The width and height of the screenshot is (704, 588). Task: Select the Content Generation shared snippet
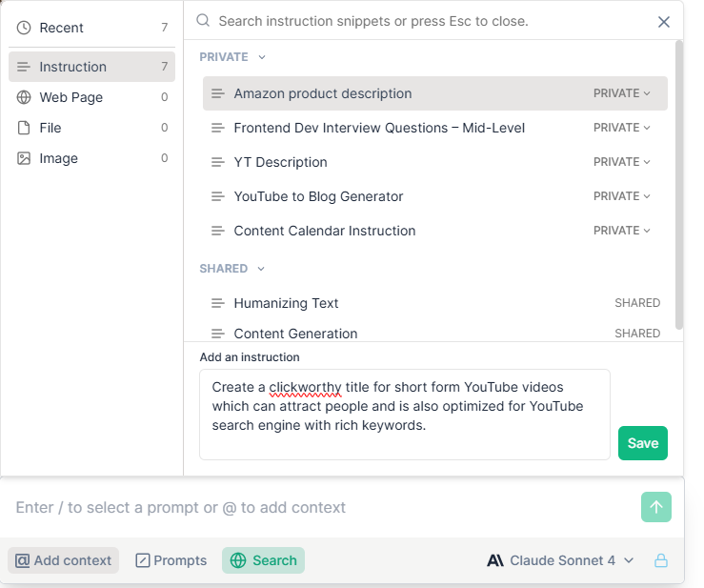(x=434, y=334)
